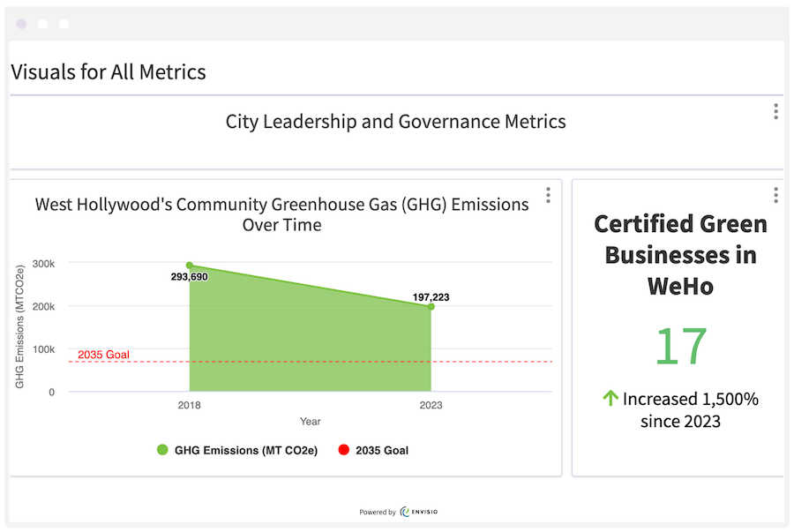The height and width of the screenshot is (532, 794).
Task: Open the kebab menu on the GHG Emissions chart
Action: pos(548,195)
